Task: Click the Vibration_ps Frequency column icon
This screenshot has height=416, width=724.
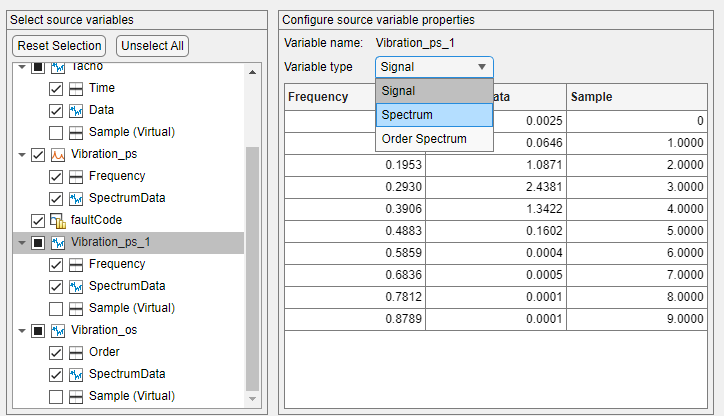Action: tap(78, 177)
